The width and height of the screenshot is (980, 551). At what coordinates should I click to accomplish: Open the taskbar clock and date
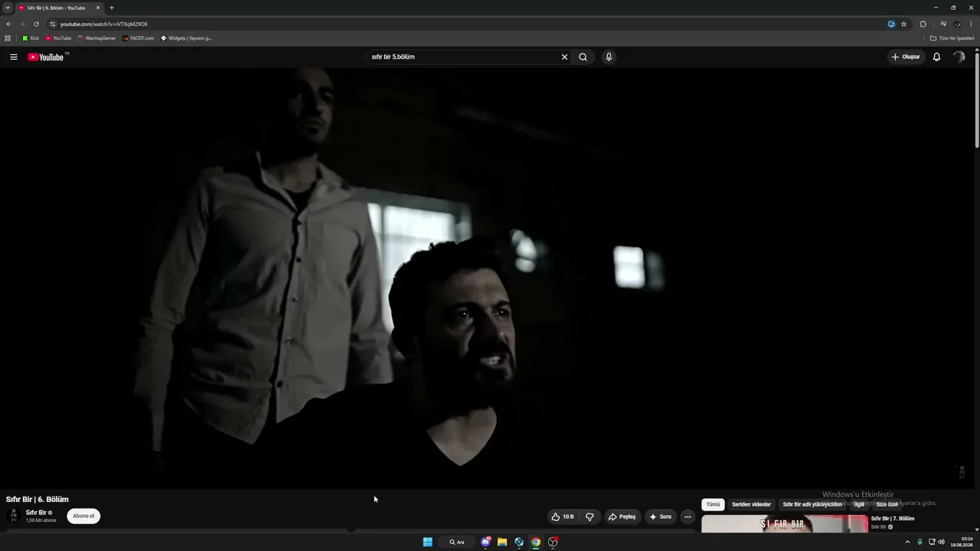962,542
